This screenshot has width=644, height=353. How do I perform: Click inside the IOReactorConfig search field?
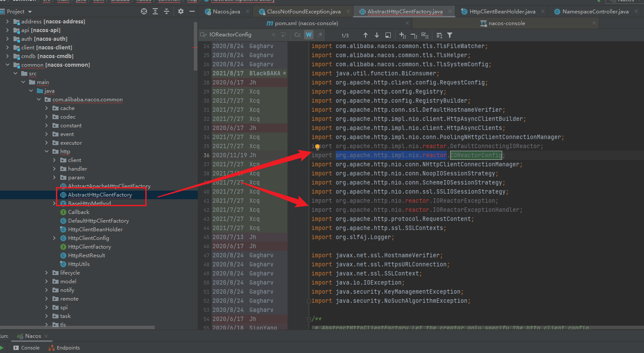click(239, 35)
